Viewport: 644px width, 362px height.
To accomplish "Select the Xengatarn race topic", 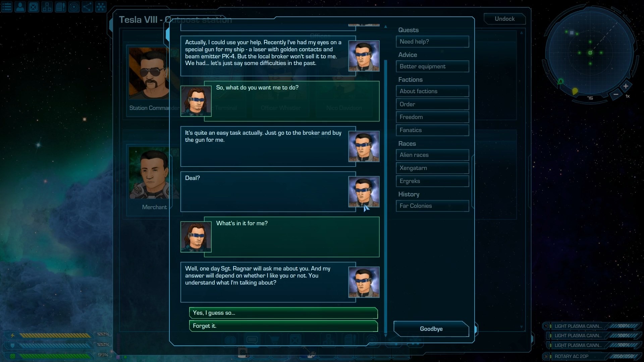I will [x=432, y=168].
